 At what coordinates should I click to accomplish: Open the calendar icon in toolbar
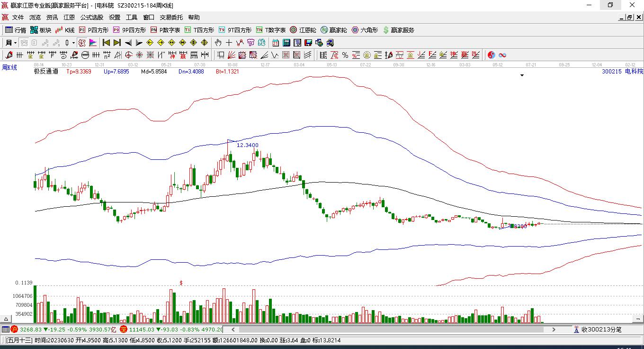(x=276, y=43)
